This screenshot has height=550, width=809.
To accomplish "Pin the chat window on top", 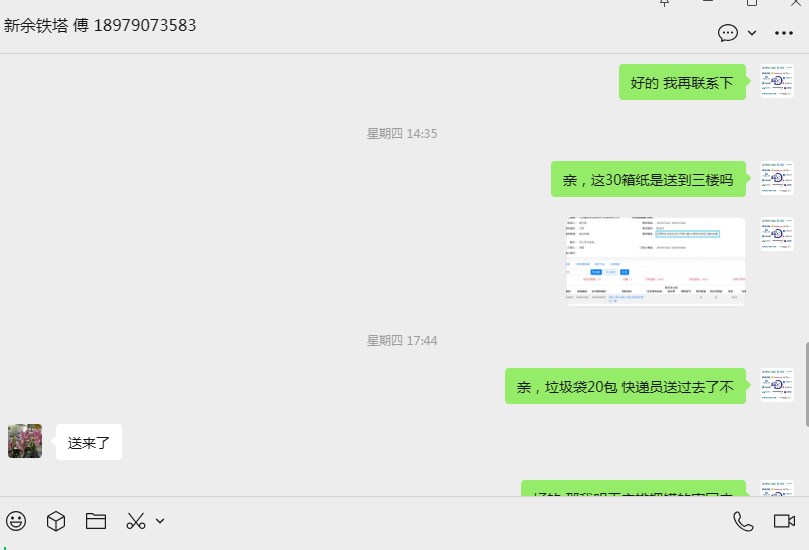I will pyautogui.click(x=665, y=3).
